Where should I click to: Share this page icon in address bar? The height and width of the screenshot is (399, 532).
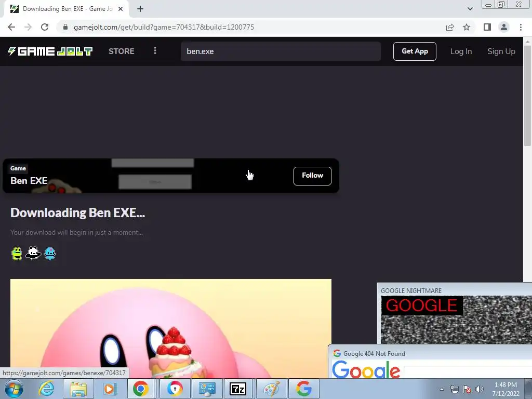pyautogui.click(x=450, y=27)
